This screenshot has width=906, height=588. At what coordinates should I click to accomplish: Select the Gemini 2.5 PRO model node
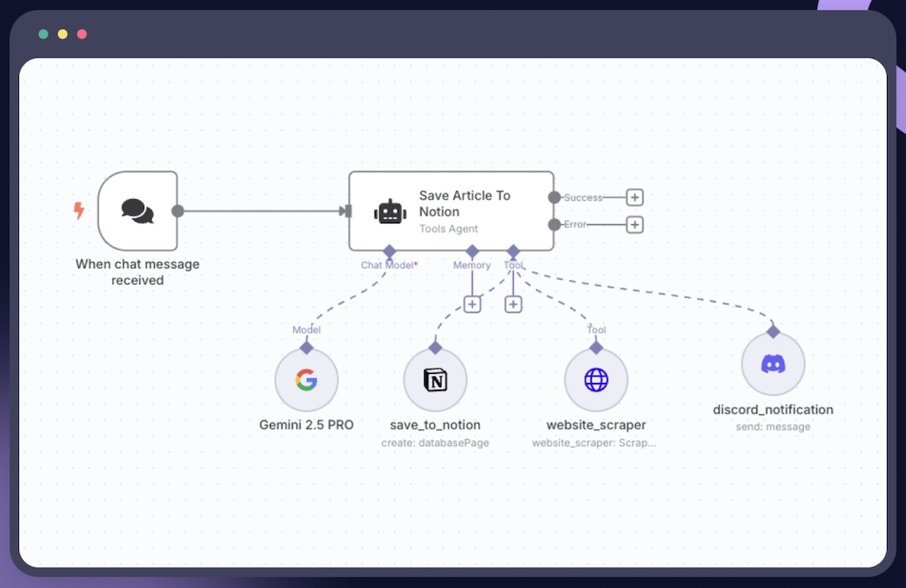click(306, 380)
